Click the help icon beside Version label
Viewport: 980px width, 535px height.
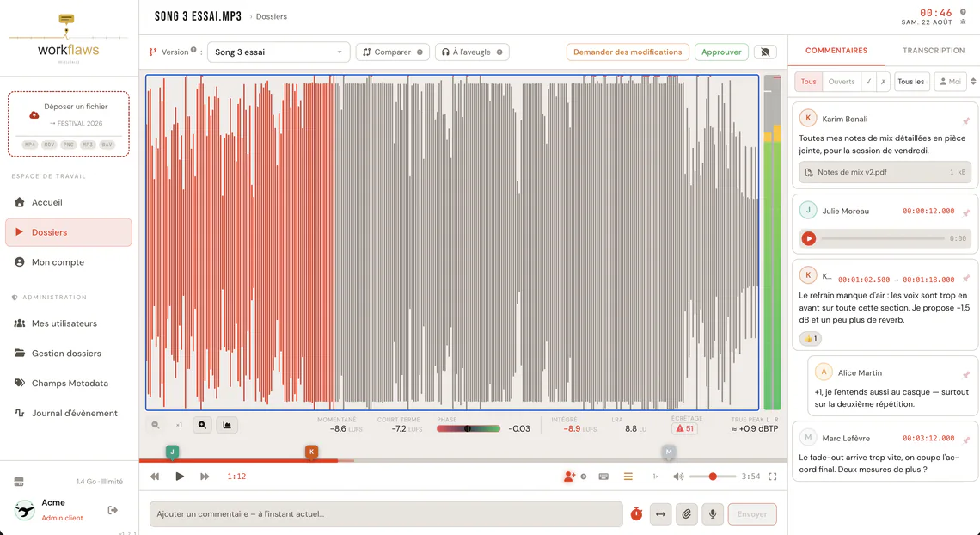(x=193, y=50)
